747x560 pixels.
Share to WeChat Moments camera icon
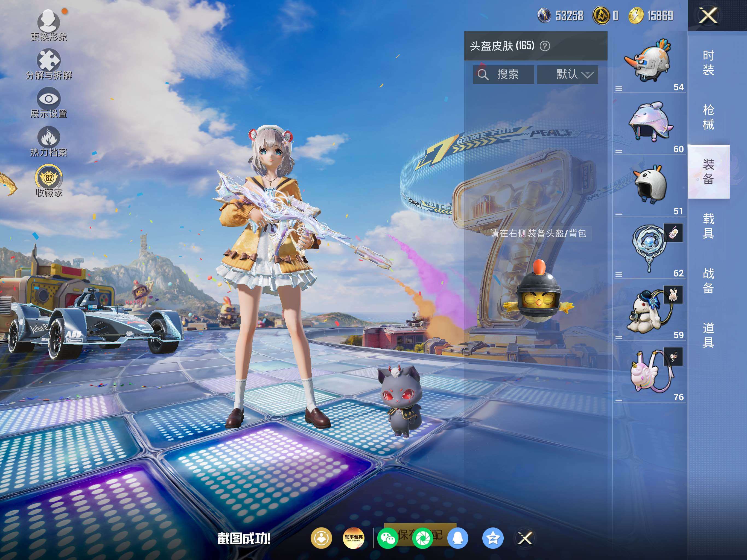(x=422, y=538)
